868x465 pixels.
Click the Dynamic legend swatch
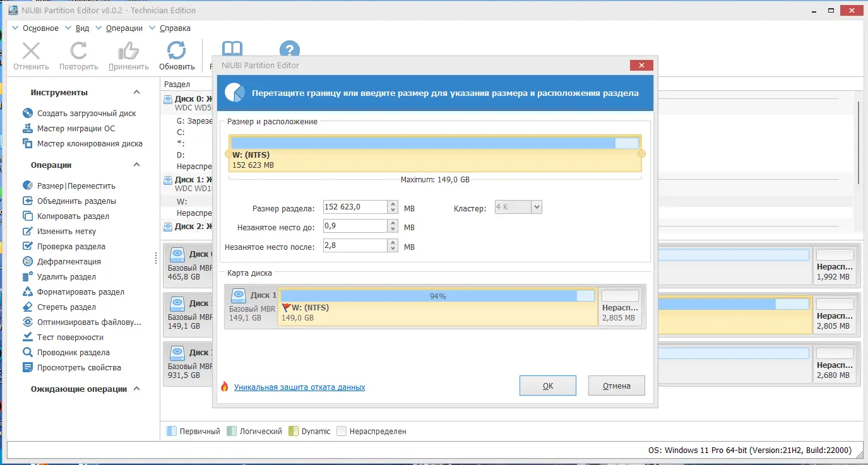(293, 432)
